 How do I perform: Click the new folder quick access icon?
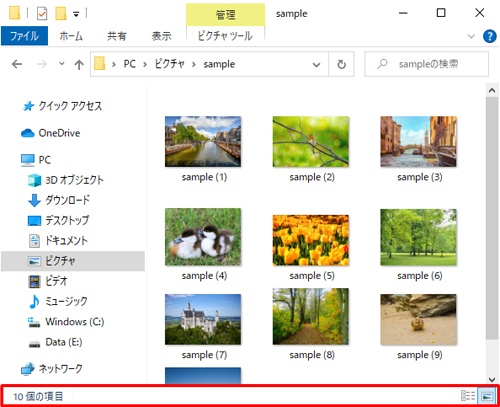61,14
